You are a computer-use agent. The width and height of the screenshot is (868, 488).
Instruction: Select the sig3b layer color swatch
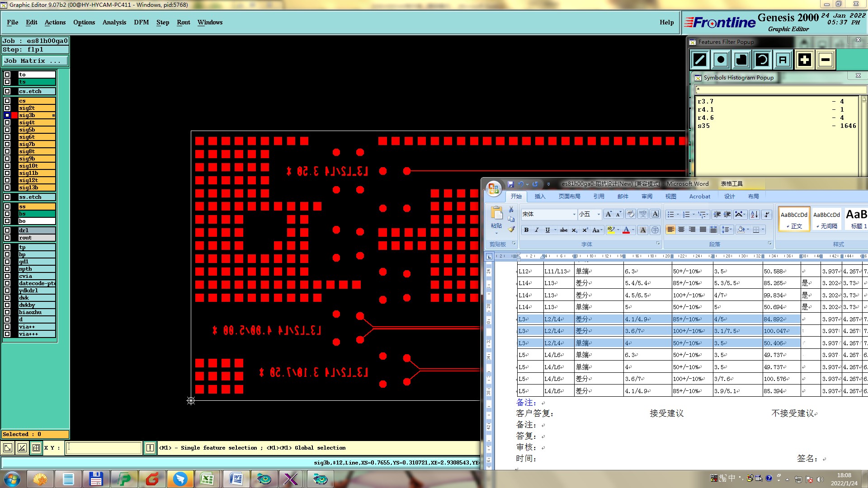pyautogui.click(x=14, y=115)
